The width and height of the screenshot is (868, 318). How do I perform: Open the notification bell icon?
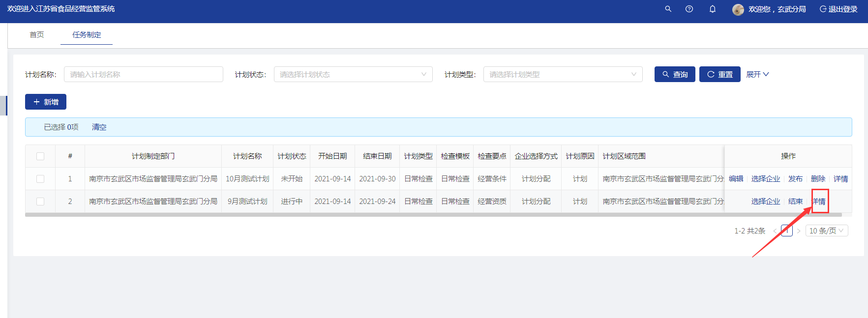(712, 9)
